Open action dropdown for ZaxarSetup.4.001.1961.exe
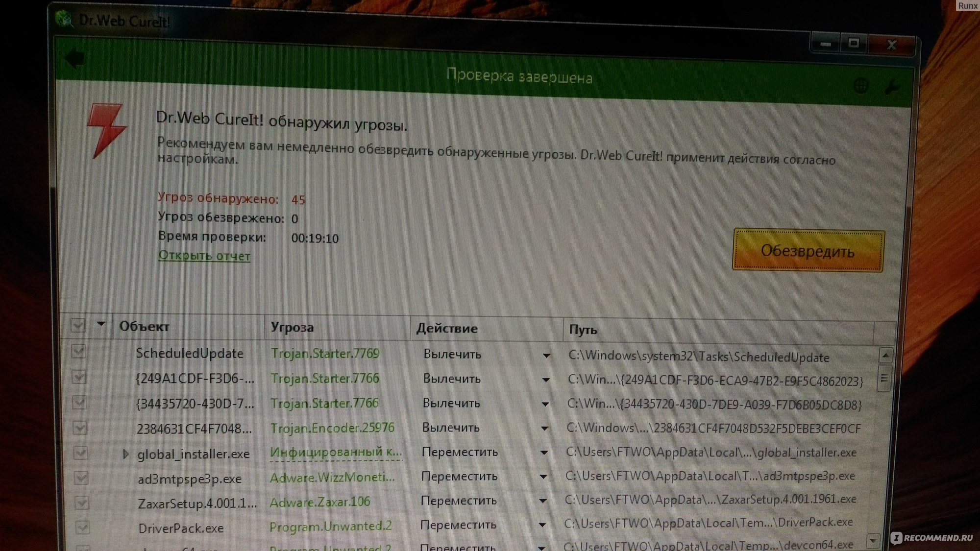This screenshot has height=551, width=980. click(x=543, y=501)
